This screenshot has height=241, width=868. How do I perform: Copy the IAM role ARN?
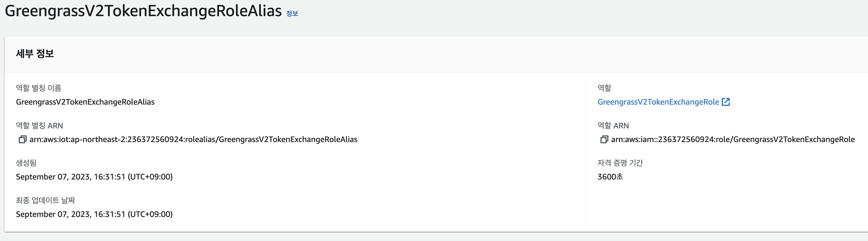604,139
